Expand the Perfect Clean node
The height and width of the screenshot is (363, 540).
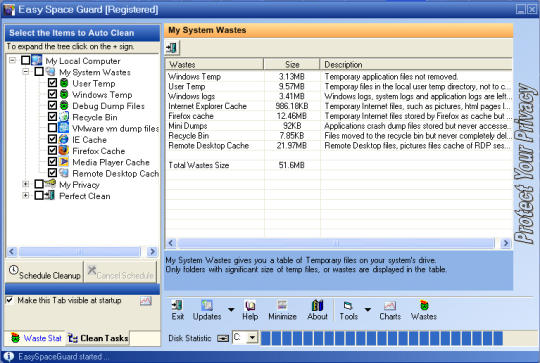25,196
